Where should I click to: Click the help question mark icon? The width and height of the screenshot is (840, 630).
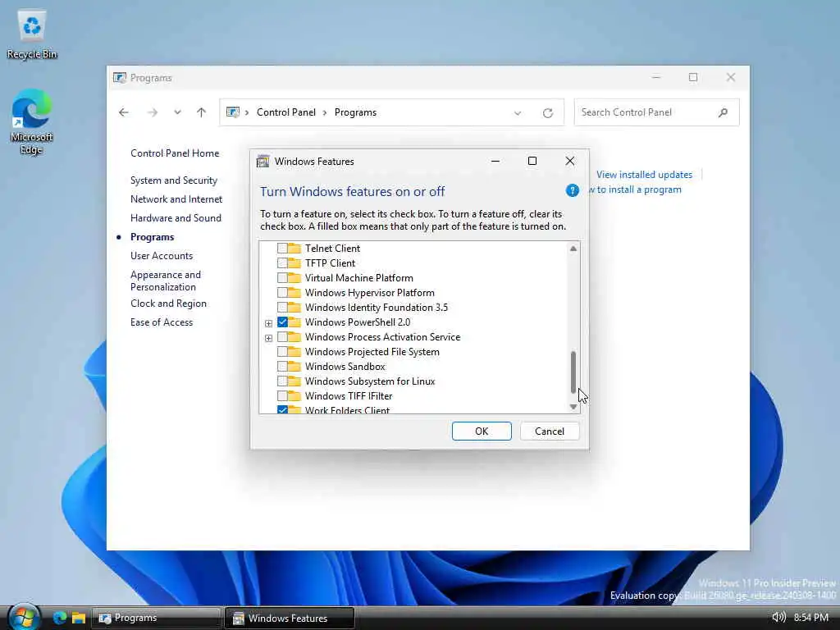coord(572,190)
